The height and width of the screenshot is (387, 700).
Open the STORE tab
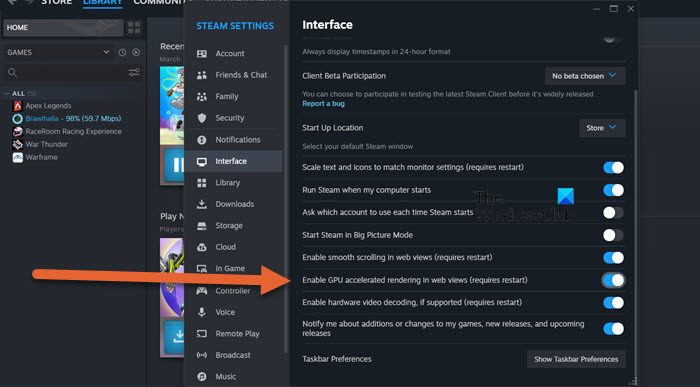[56, 2]
